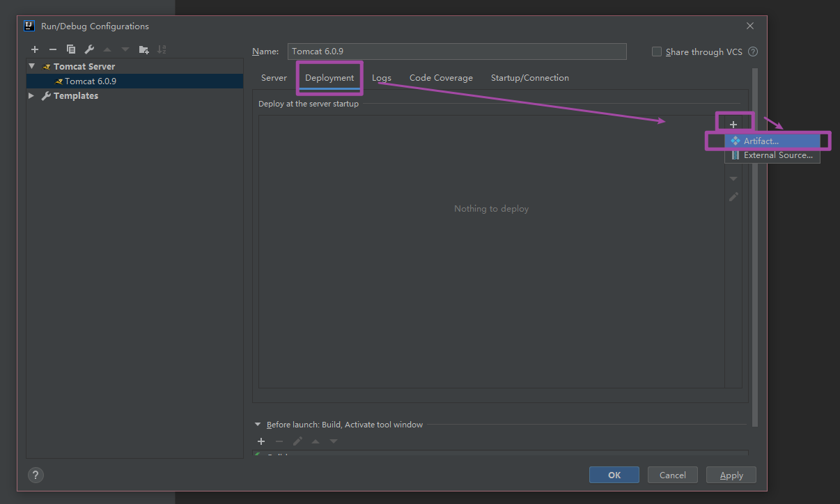Select Tomcat 6.0.9 in the configuration tree
The width and height of the screenshot is (840, 504).
pos(134,81)
